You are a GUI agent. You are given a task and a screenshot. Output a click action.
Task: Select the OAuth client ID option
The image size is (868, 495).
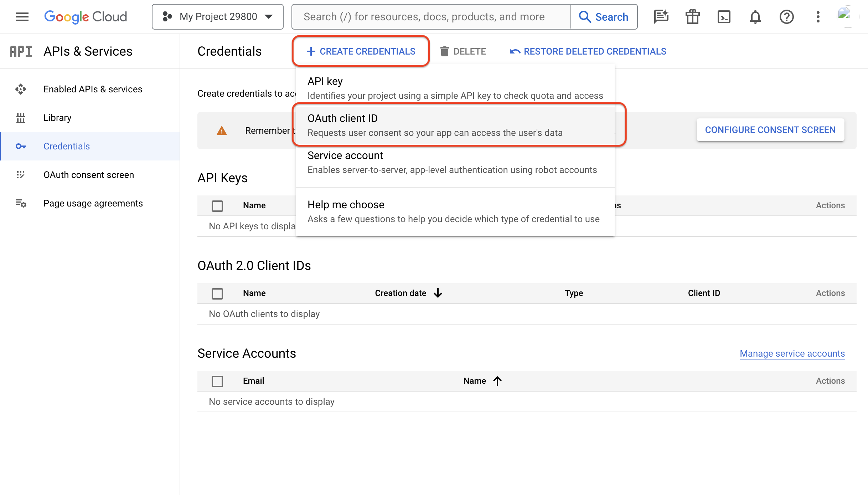click(x=455, y=125)
